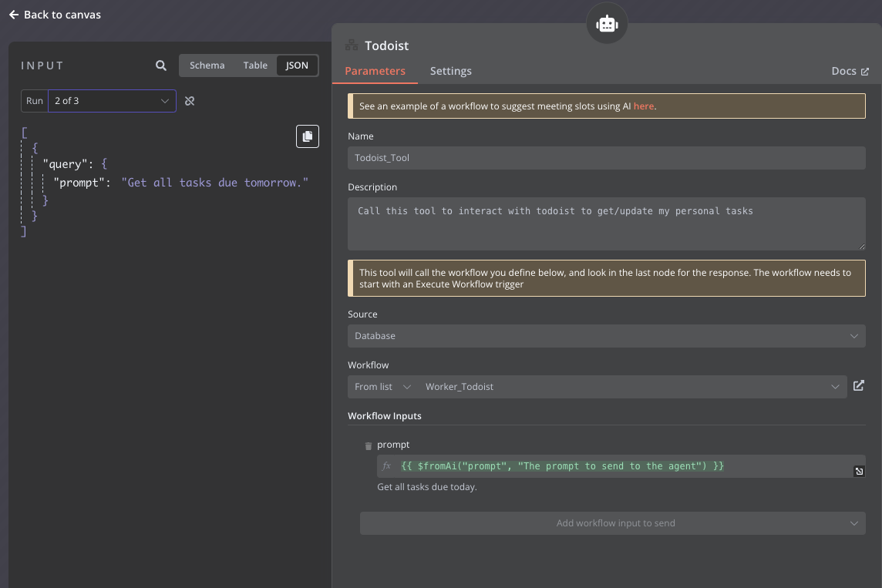Open the Source dropdown set to Database
The height and width of the screenshot is (588, 882).
tap(606, 336)
